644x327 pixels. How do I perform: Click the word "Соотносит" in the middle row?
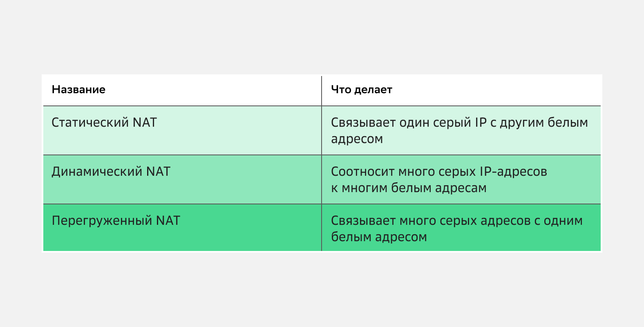coord(362,172)
